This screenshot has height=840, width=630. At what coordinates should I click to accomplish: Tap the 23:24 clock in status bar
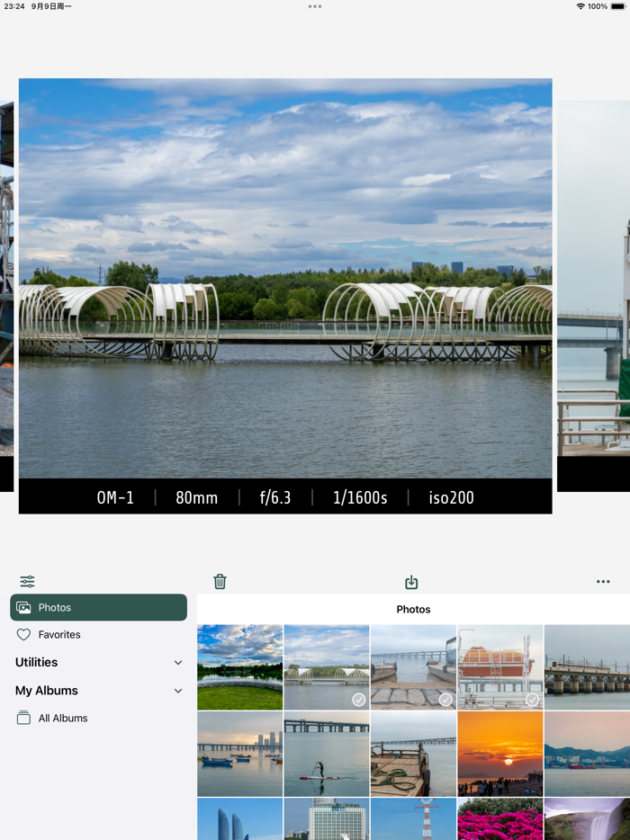click(x=13, y=6)
